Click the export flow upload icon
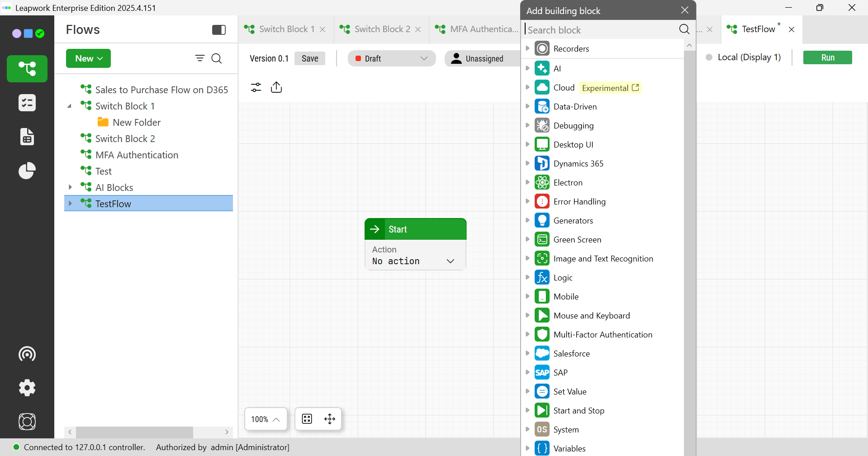This screenshot has width=868, height=456. 276,87
